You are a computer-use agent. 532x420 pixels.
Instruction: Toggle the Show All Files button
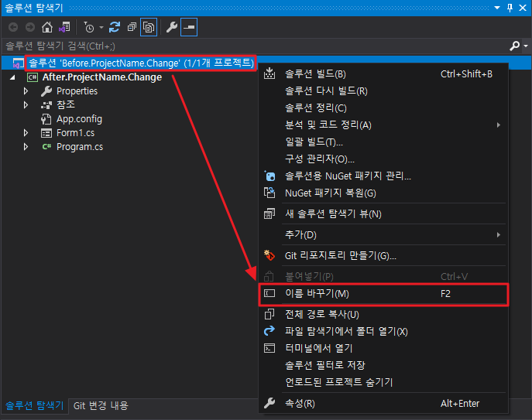pos(149,27)
